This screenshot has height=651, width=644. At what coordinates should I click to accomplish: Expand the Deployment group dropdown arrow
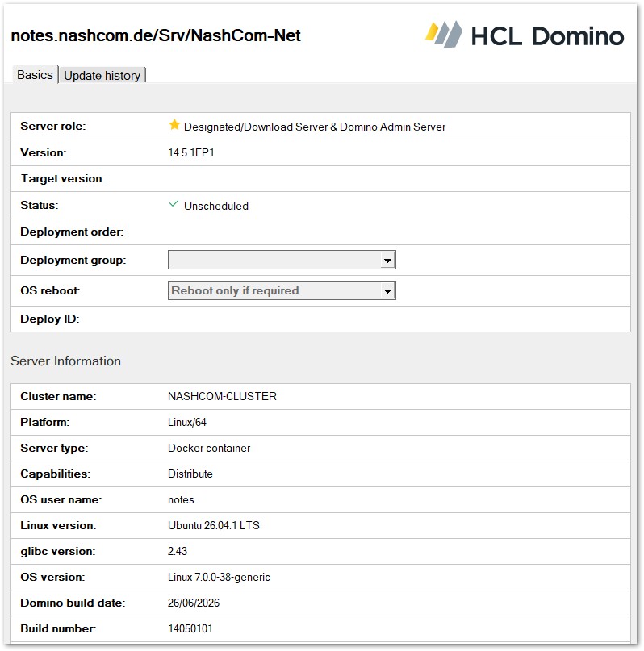pyautogui.click(x=387, y=261)
